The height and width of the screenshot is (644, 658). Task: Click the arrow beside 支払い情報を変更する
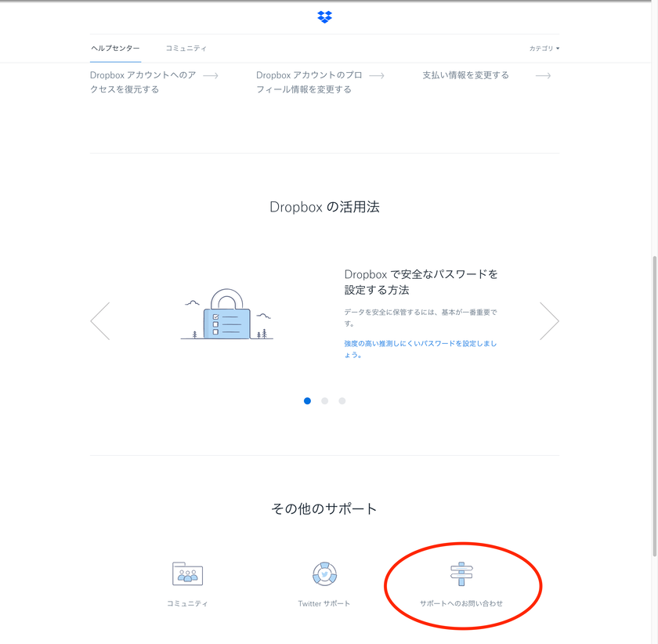coord(543,75)
